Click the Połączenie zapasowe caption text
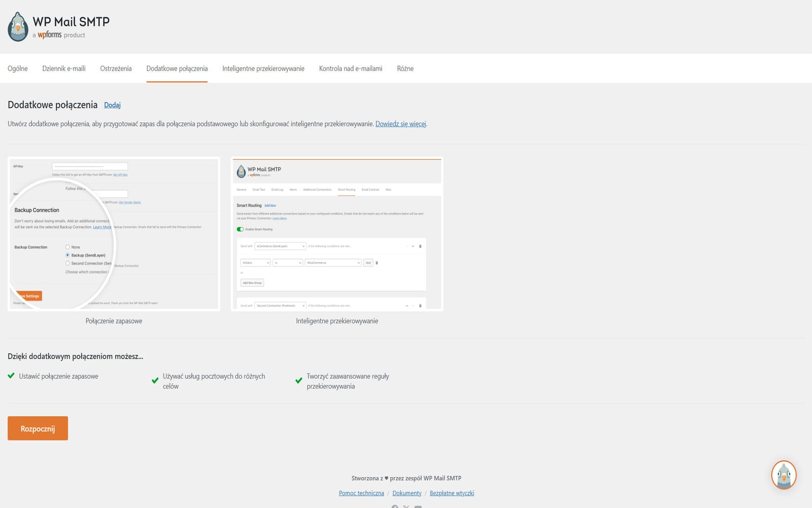812x508 pixels. [x=114, y=321]
